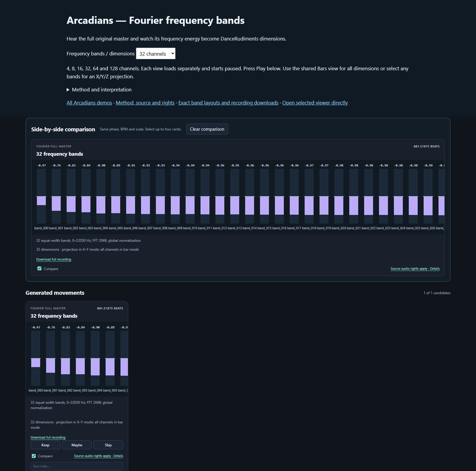Download full recording in the comparison panel
This screenshot has height=471, width=476.
point(54,259)
